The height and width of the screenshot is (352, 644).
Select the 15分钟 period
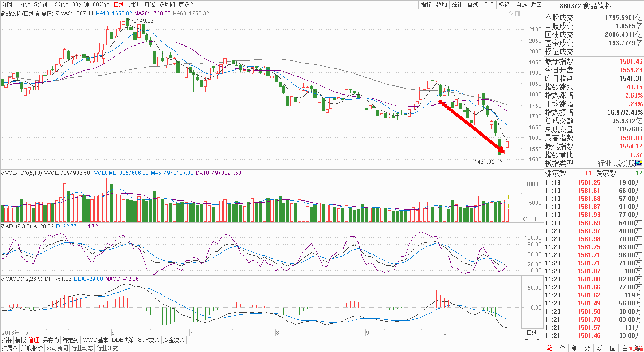pyautogui.click(x=60, y=4)
